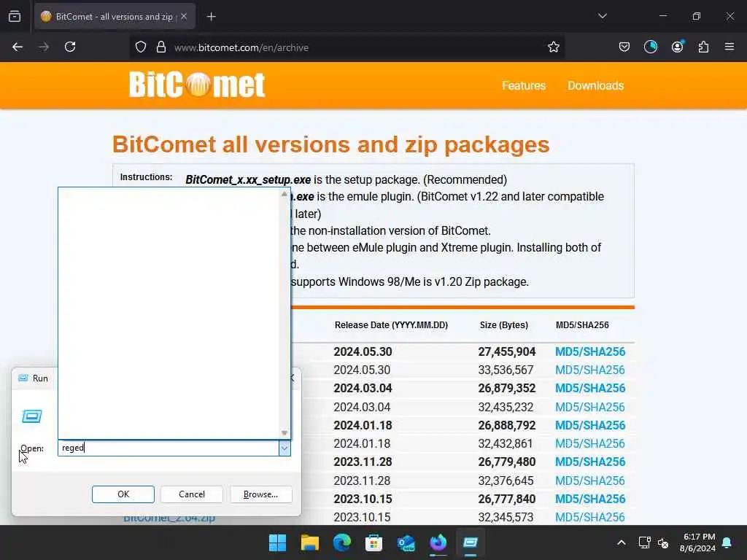Open the Features menu link
Image resolution: width=747 pixels, height=560 pixels.
(x=524, y=86)
